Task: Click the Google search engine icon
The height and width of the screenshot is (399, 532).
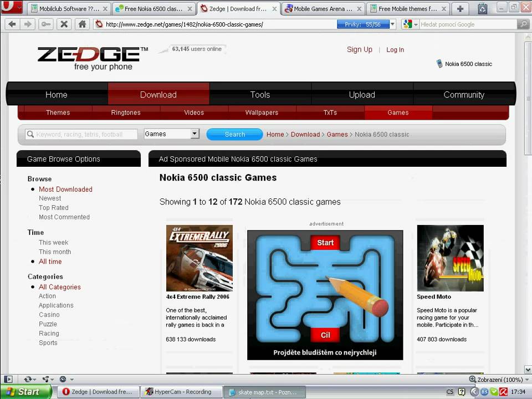Action: click(x=407, y=24)
